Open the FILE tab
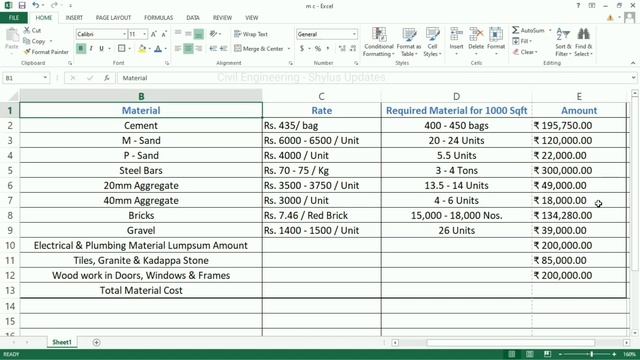The width and height of the screenshot is (640, 360). click(x=14, y=18)
